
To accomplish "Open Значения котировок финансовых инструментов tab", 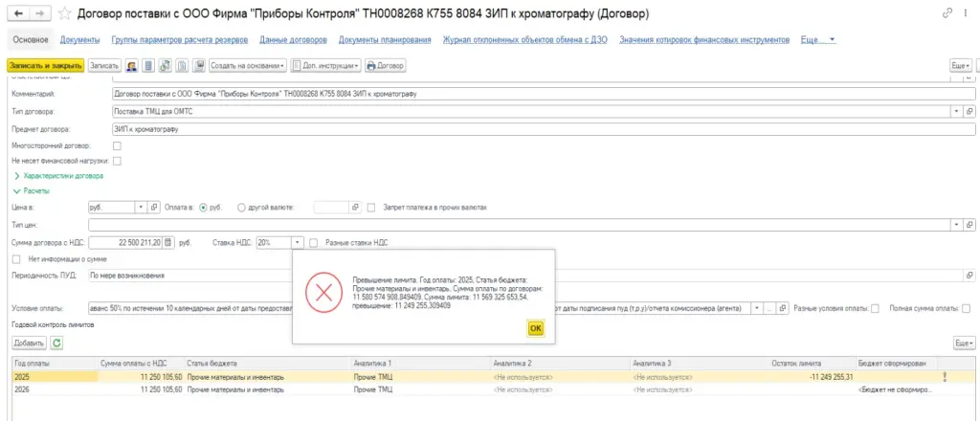I will [x=704, y=40].
